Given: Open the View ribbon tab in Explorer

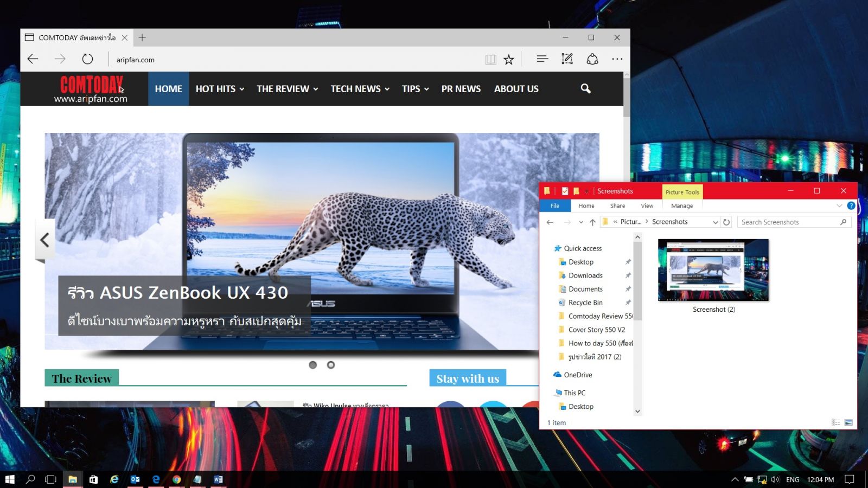Looking at the screenshot, I should click(x=647, y=206).
